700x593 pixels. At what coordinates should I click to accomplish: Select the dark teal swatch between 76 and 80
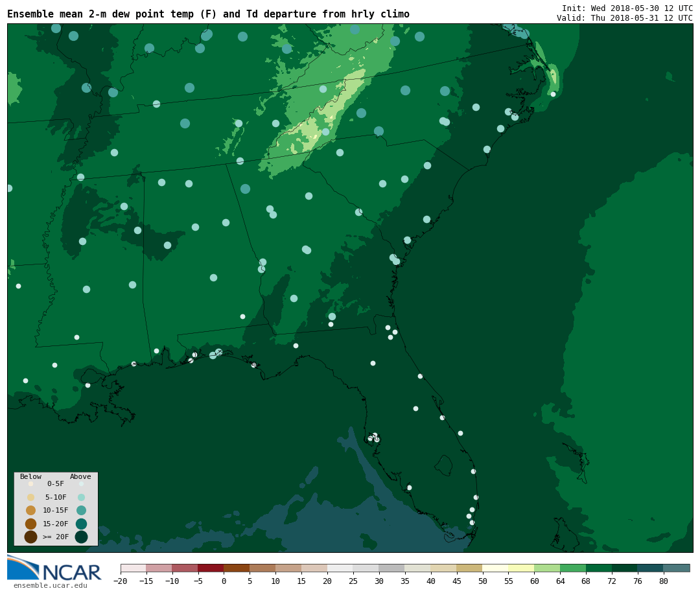[651, 568]
